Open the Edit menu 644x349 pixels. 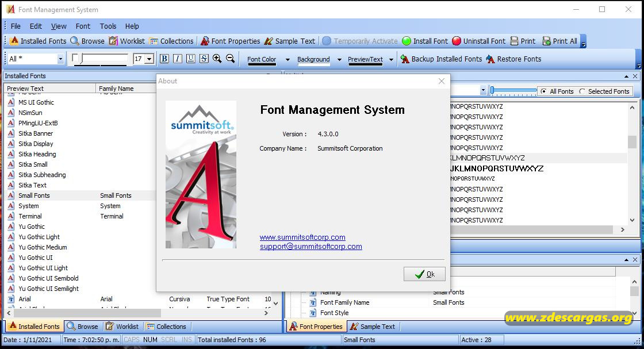click(36, 26)
